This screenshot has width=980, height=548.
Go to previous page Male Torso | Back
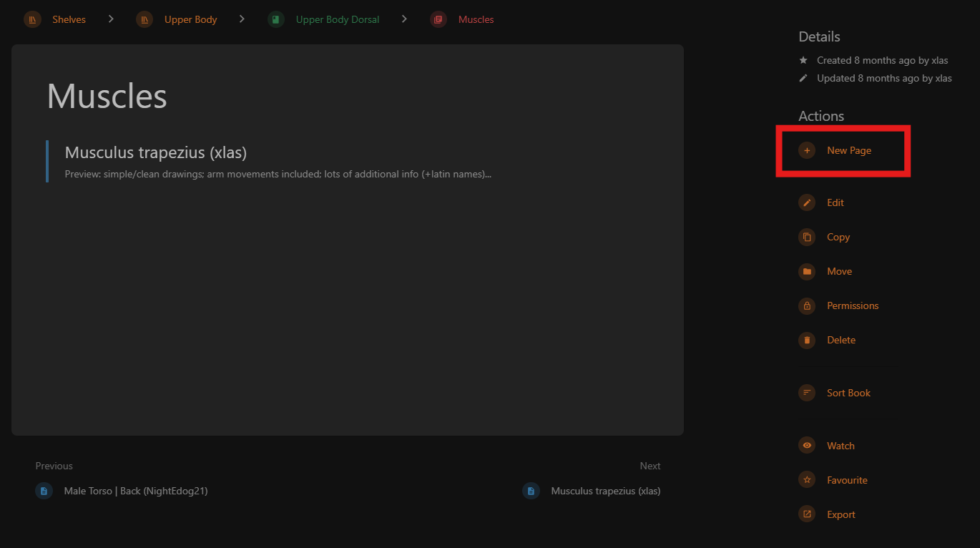[135, 491]
